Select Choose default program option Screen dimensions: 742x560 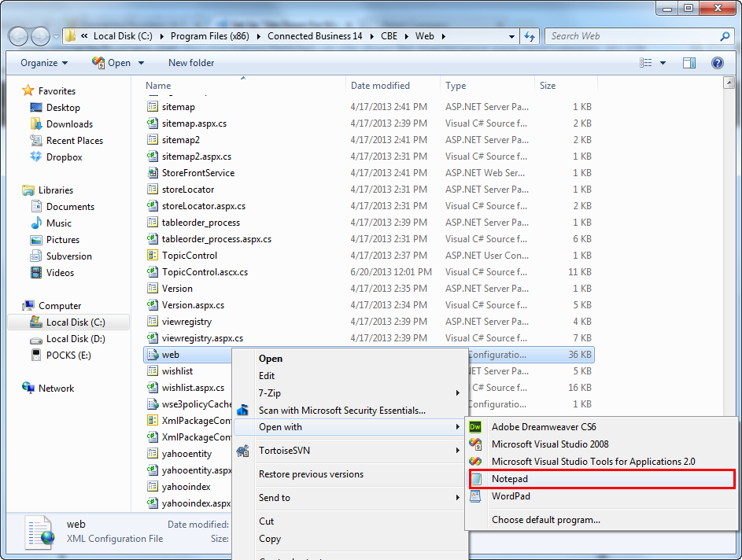545,520
